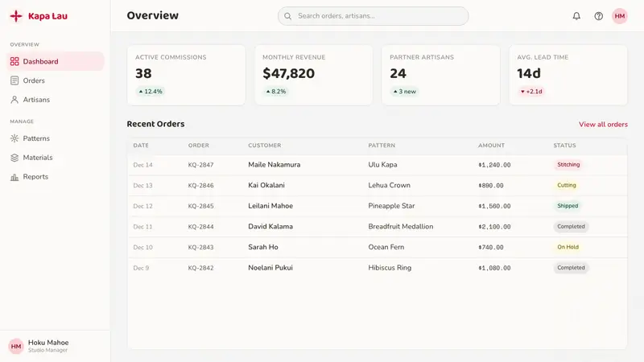Open order KQ-2845
This screenshot has height=362, width=644.
pyautogui.click(x=200, y=206)
